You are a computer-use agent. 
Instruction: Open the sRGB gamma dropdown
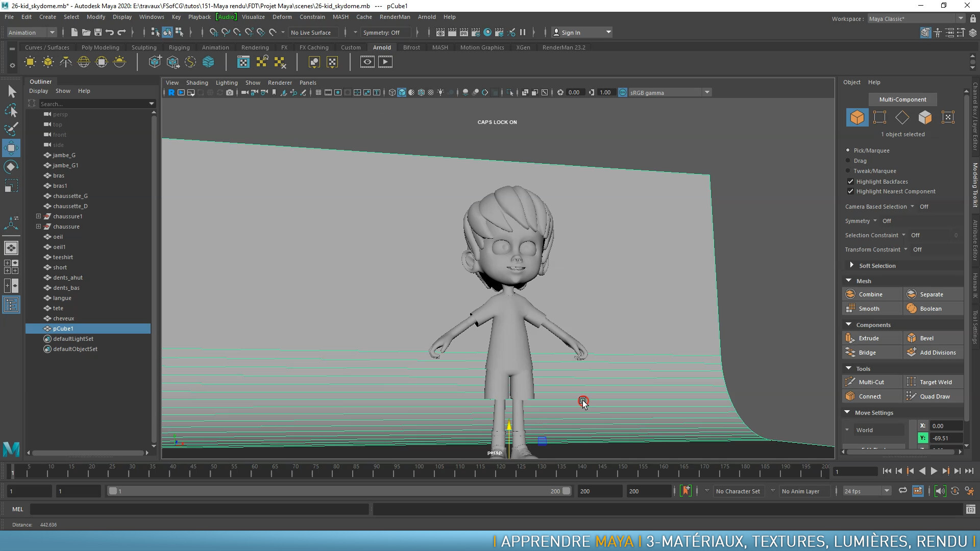[707, 92]
